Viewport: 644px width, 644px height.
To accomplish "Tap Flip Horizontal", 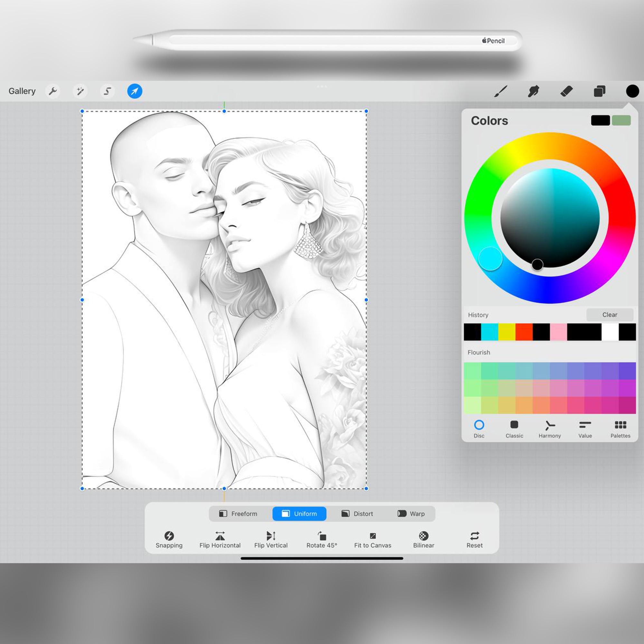I will [220, 538].
